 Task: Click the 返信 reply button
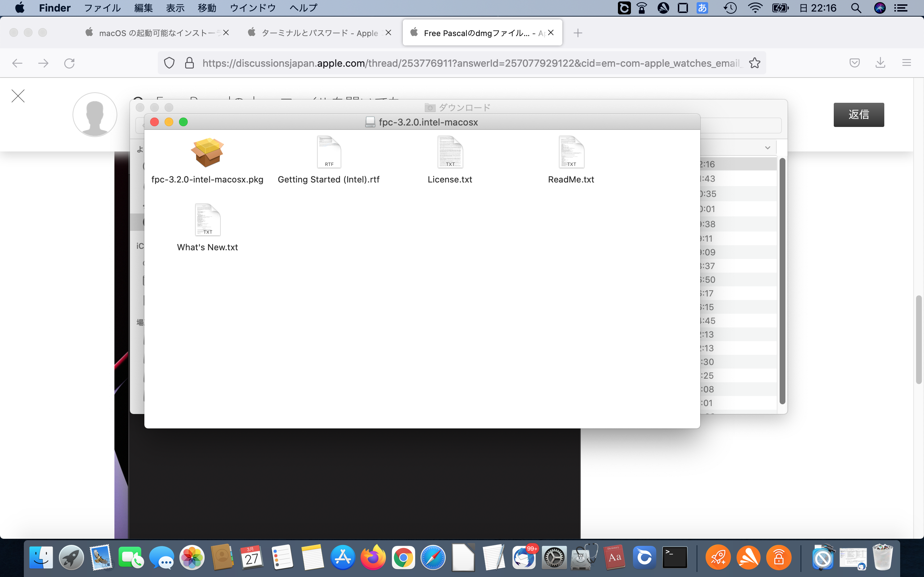[858, 114]
